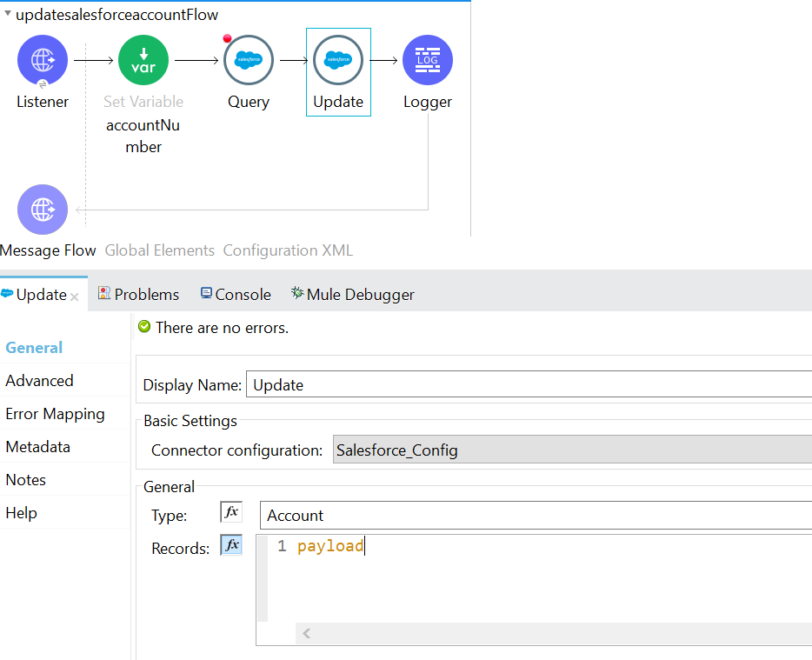
Task: Open the Metadata section
Action: tap(37, 447)
